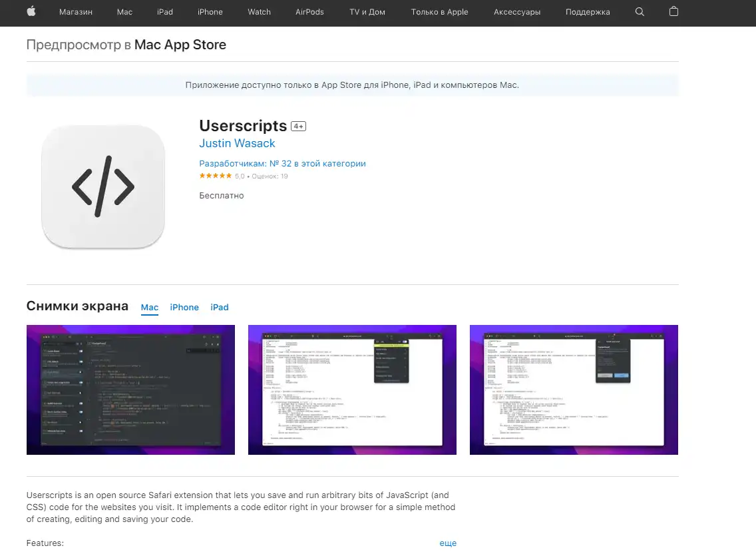Open the iPad navigation menu item

coord(165,11)
